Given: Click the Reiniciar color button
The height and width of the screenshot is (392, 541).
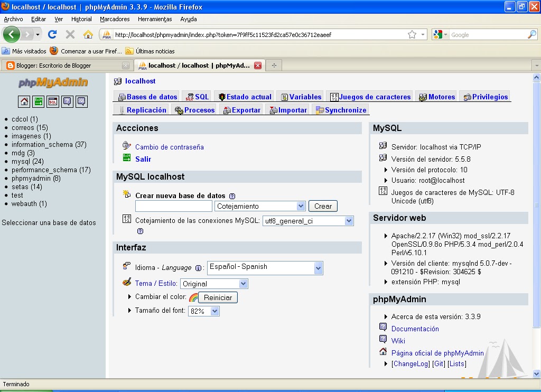Looking at the screenshot, I should coord(218,297).
